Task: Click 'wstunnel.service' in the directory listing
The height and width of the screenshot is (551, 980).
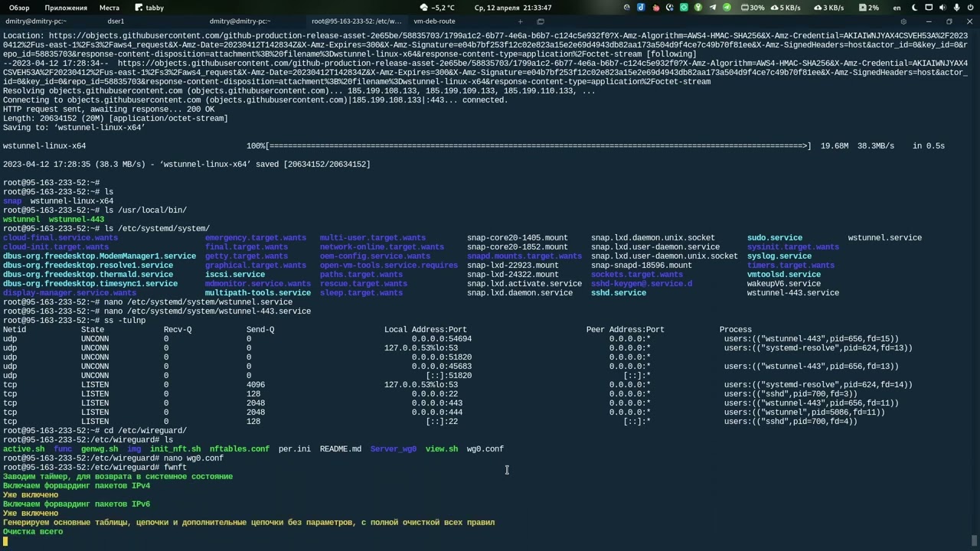Action: click(885, 237)
